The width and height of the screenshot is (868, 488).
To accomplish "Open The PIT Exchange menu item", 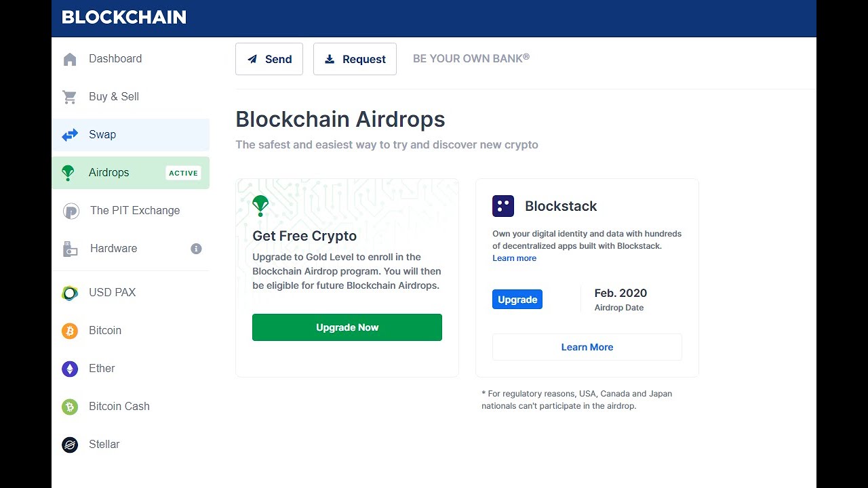I will [x=135, y=211].
